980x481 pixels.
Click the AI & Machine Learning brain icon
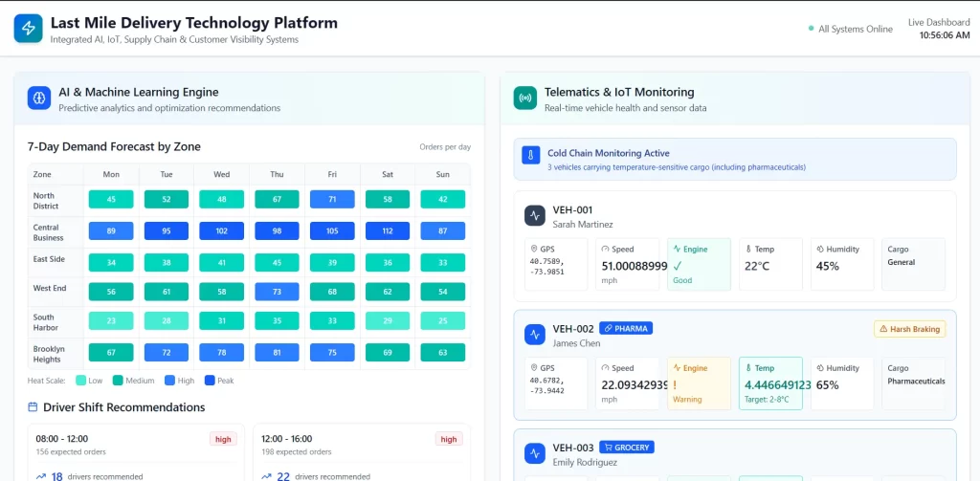[x=39, y=98]
